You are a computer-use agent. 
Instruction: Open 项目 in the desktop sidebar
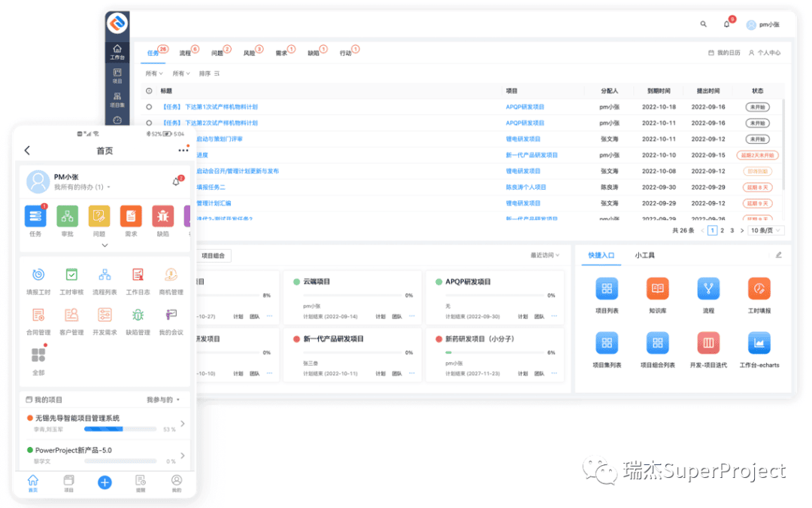pyautogui.click(x=117, y=76)
